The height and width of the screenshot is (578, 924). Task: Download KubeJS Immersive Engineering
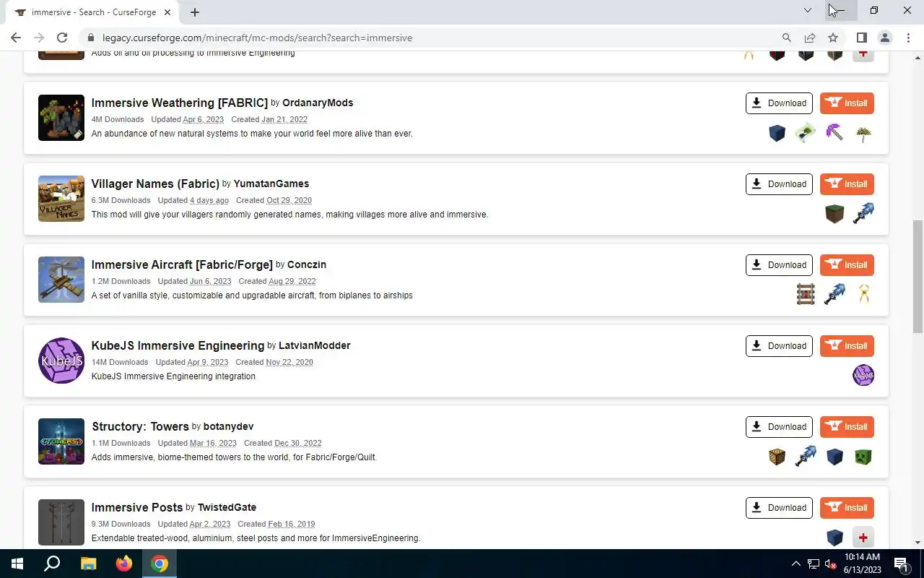(x=779, y=346)
